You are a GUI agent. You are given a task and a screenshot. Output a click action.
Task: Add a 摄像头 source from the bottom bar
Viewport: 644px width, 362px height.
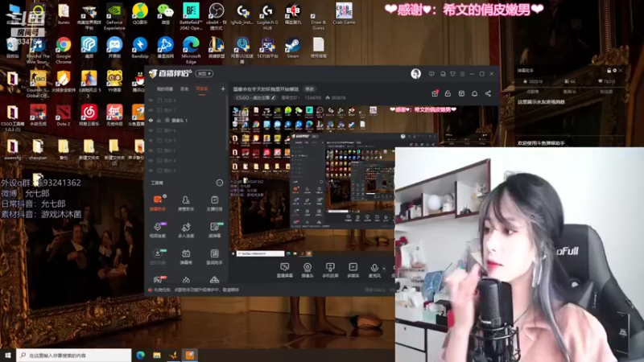pyautogui.click(x=308, y=270)
